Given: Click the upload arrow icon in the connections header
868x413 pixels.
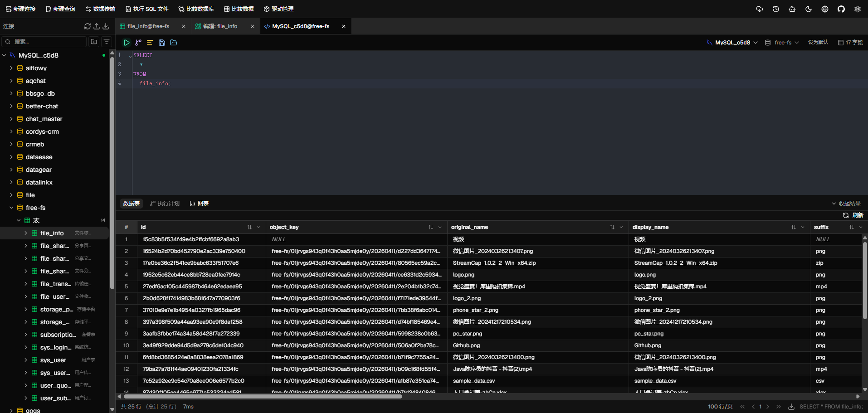Looking at the screenshot, I should tap(97, 26).
